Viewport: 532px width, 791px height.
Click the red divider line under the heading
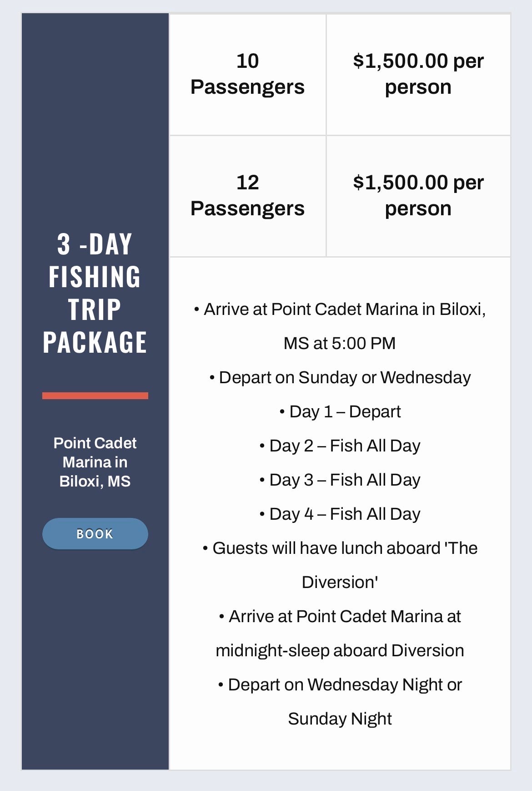pos(95,395)
